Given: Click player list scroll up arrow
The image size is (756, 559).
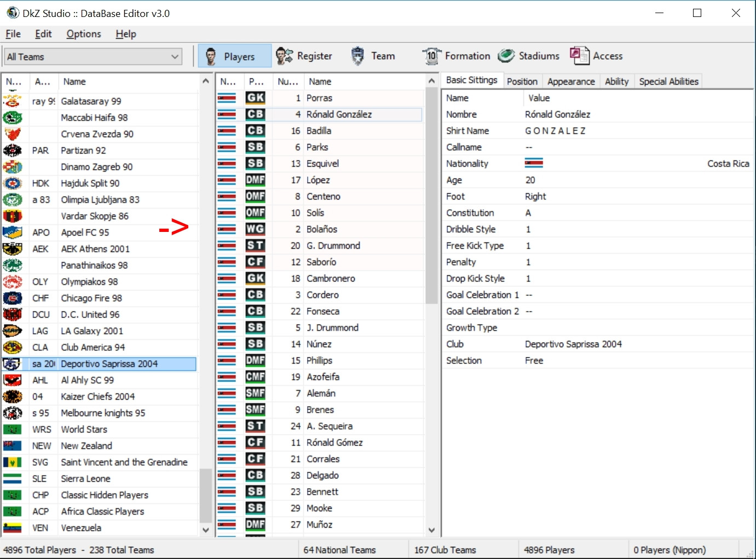Looking at the screenshot, I should pos(431,81).
